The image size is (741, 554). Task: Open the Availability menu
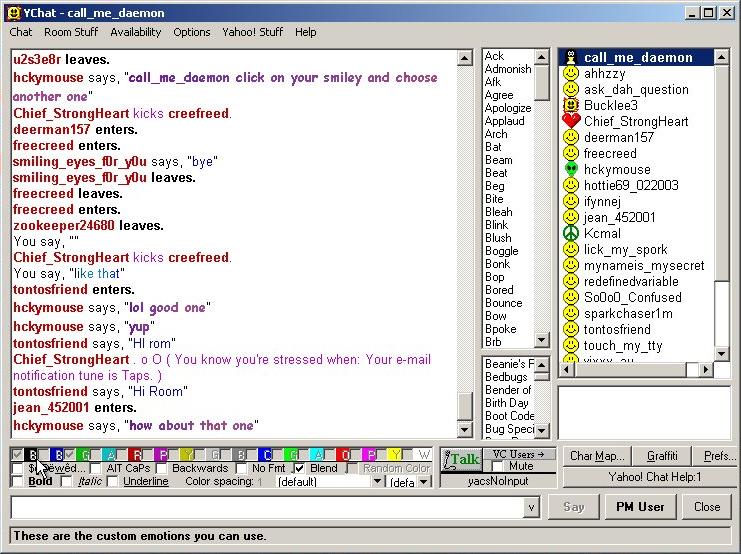pos(136,32)
